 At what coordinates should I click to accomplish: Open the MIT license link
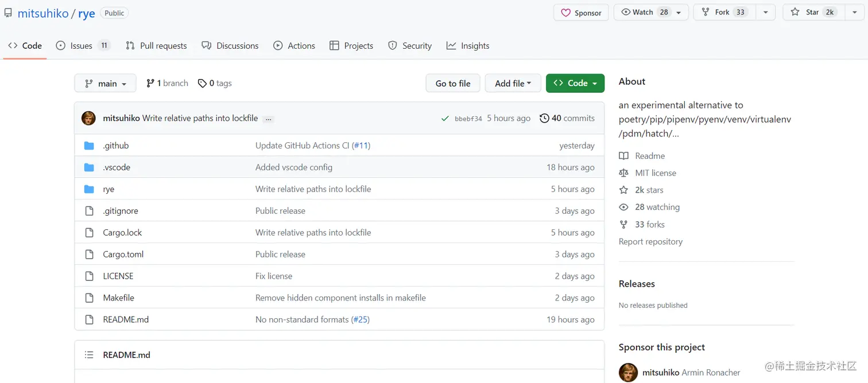coord(656,173)
